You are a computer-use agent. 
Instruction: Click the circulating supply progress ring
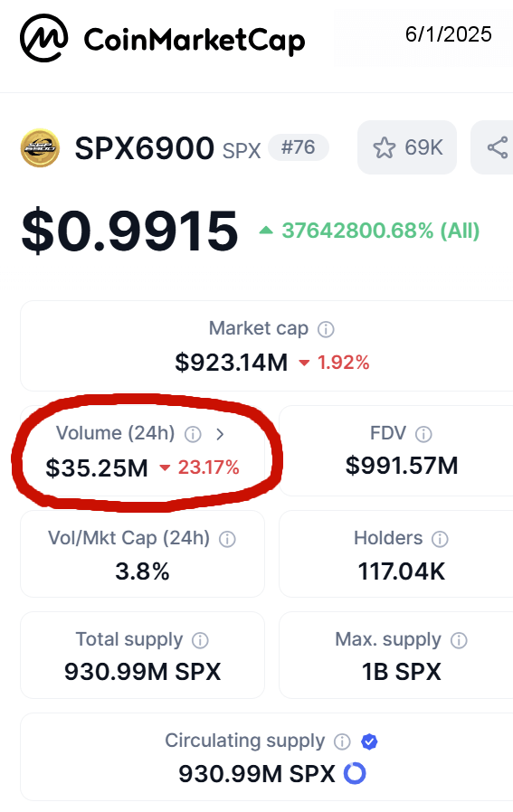(x=355, y=774)
